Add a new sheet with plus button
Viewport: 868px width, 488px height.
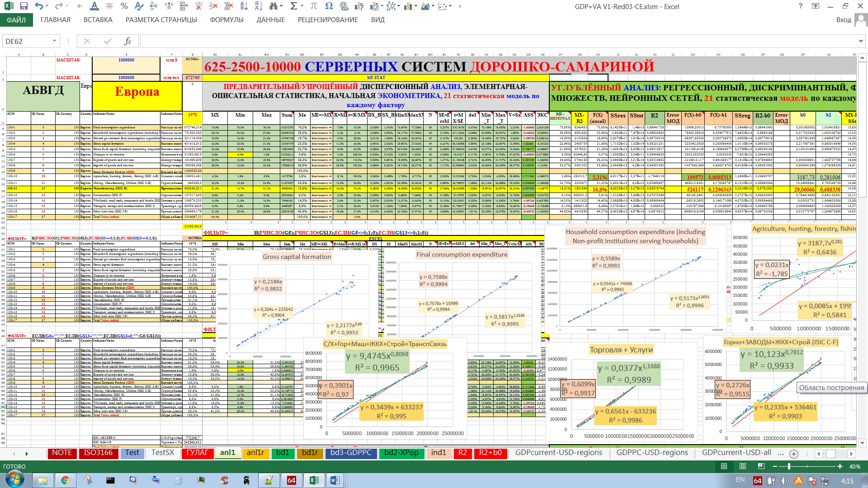click(793, 454)
